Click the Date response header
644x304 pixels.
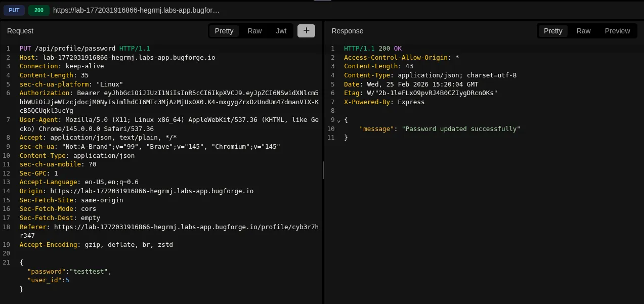click(411, 84)
